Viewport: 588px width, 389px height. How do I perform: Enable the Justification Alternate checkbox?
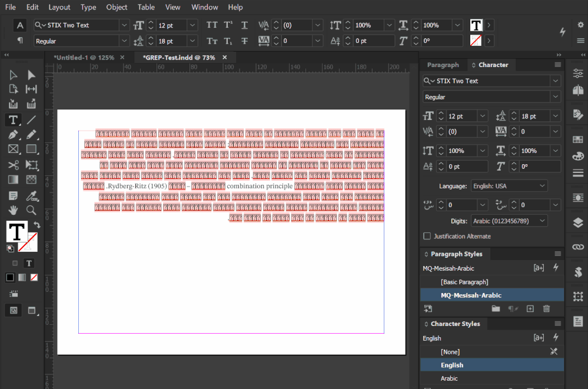tap(427, 236)
